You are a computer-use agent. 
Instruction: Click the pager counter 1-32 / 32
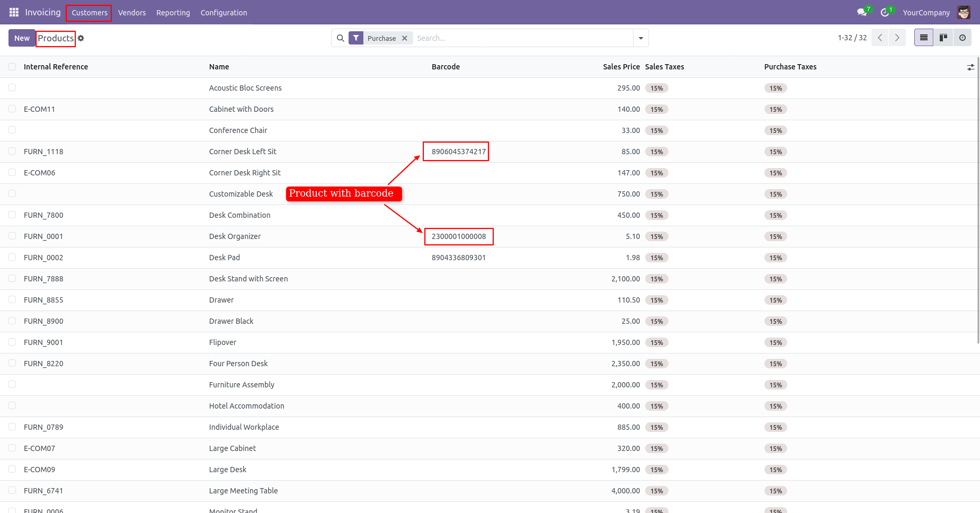click(852, 38)
